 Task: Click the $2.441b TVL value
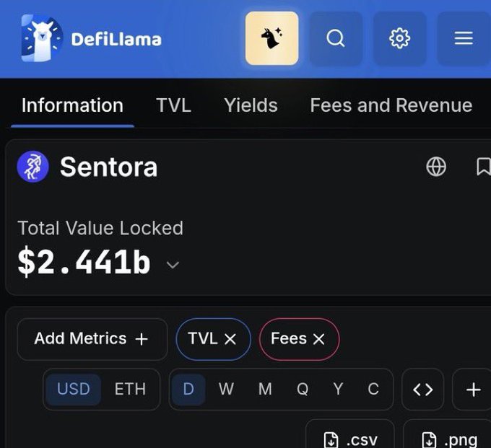click(84, 262)
